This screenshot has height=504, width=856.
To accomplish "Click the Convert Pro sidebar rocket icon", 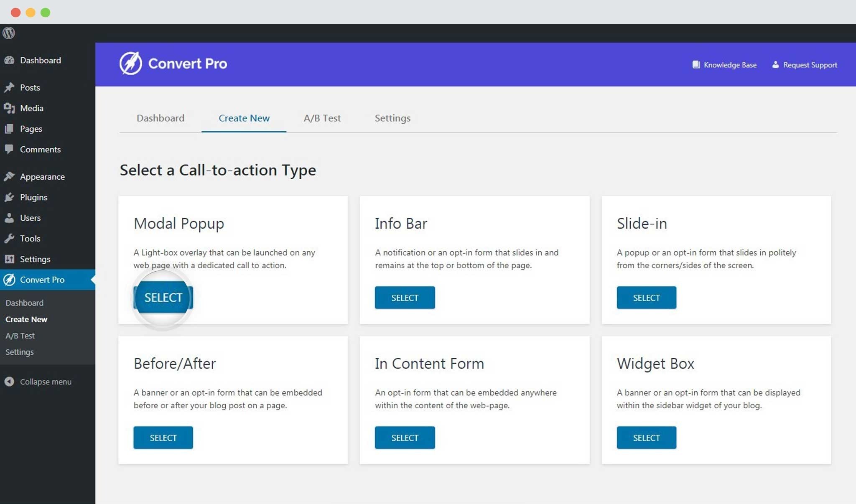I will point(9,280).
